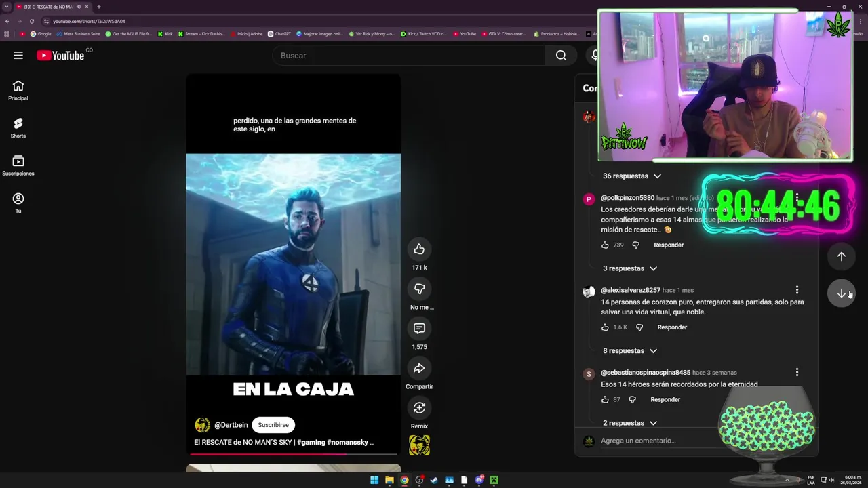Like the sebastianospinaospina8485 comment

605,400
